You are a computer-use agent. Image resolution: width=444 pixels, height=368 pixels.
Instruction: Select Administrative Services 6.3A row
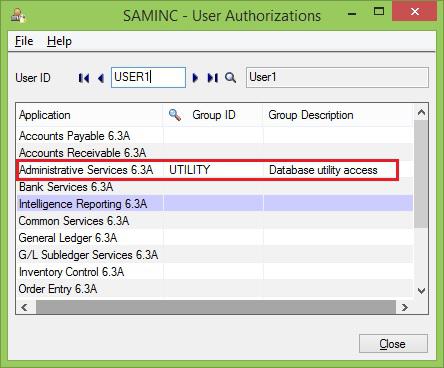tap(215, 170)
